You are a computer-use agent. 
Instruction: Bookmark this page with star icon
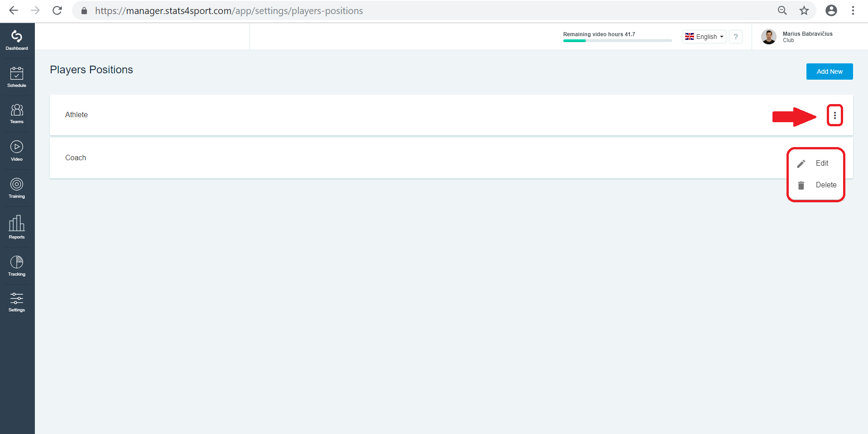(x=804, y=10)
